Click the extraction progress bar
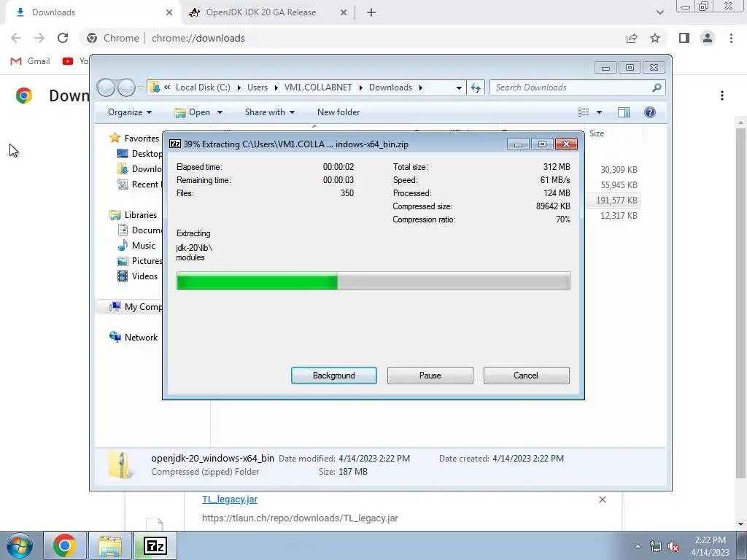Screen dimensions: 747x560 point(373,281)
